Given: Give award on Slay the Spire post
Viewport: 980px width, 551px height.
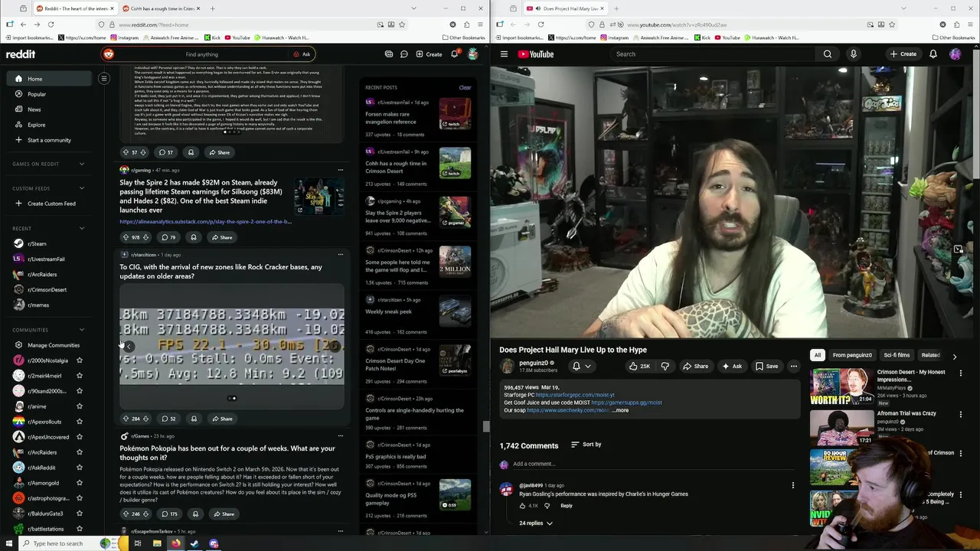Looking at the screenshot, I should click(193, 237).
